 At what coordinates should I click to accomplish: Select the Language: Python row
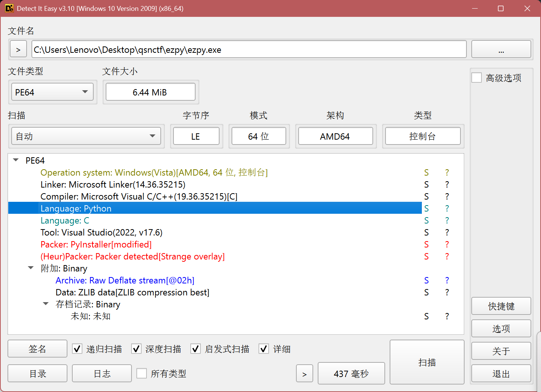tap(215, 208)
